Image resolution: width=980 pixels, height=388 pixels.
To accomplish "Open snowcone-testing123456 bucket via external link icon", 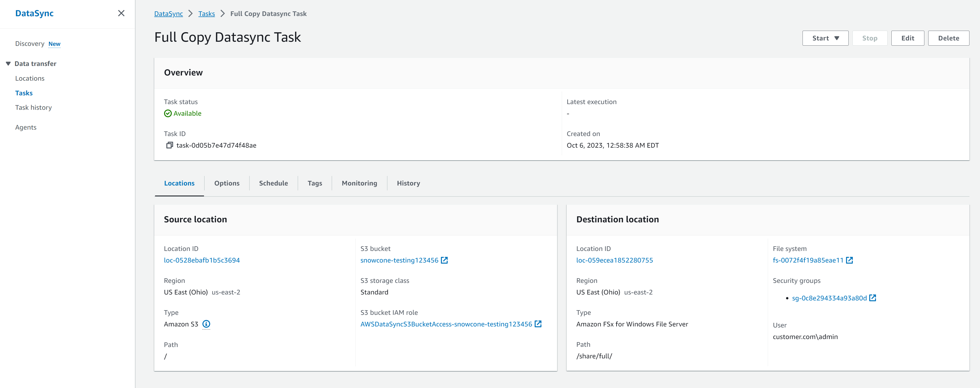I will [445, 260].
